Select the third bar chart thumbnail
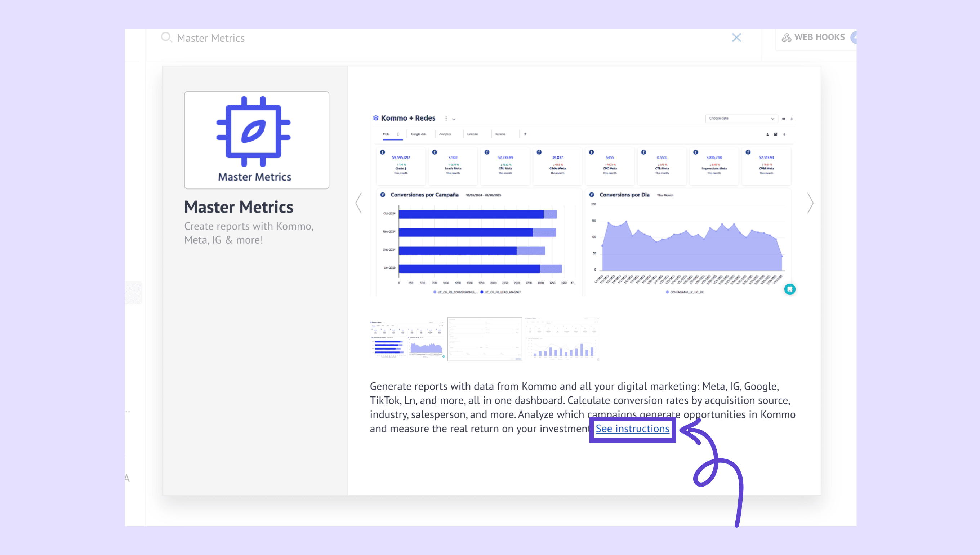 tap(562, 339)
